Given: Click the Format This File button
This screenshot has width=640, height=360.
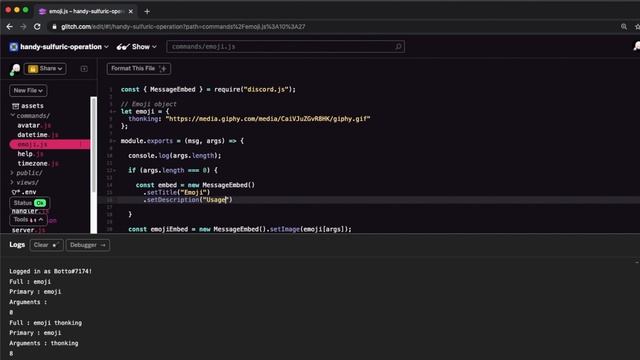Looking at the screenshot, I should pyautogui.click(x=139, y=69).
